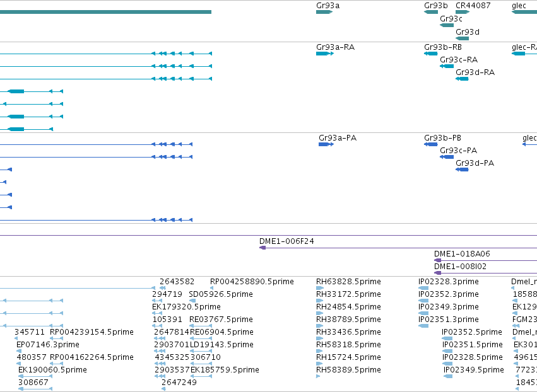Image resolution: width=537 pixels, height=392 pixels.
Task: Click the teal arrow glyph under CR44087
Action: click(463, 12)
